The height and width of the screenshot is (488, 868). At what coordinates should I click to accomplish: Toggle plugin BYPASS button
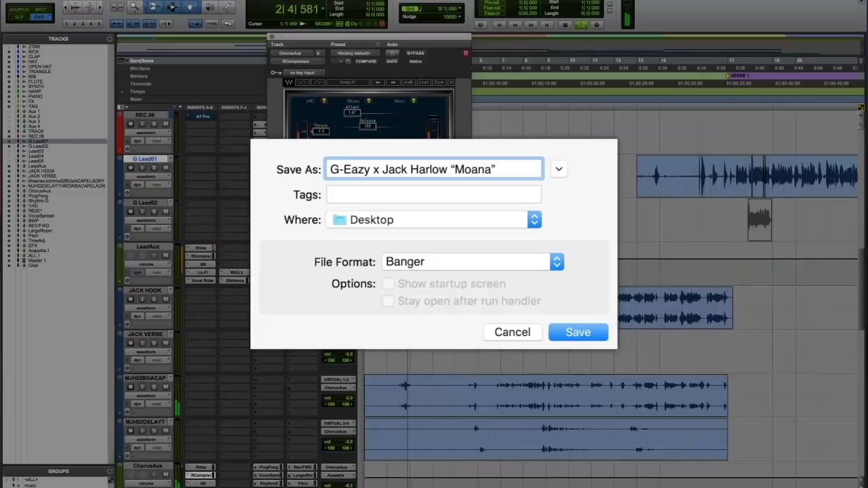click(x=416, y=53)
